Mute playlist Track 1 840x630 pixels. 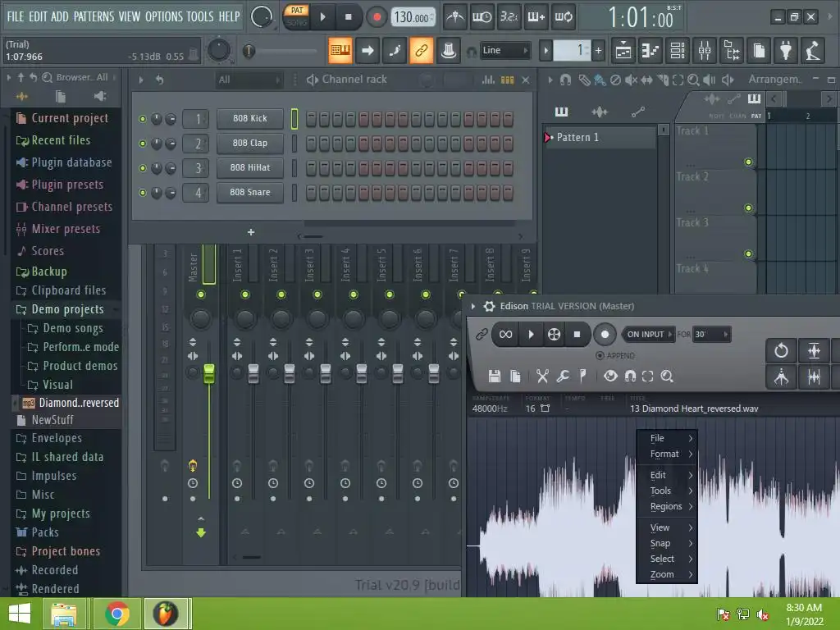click(x=748, y=162)
